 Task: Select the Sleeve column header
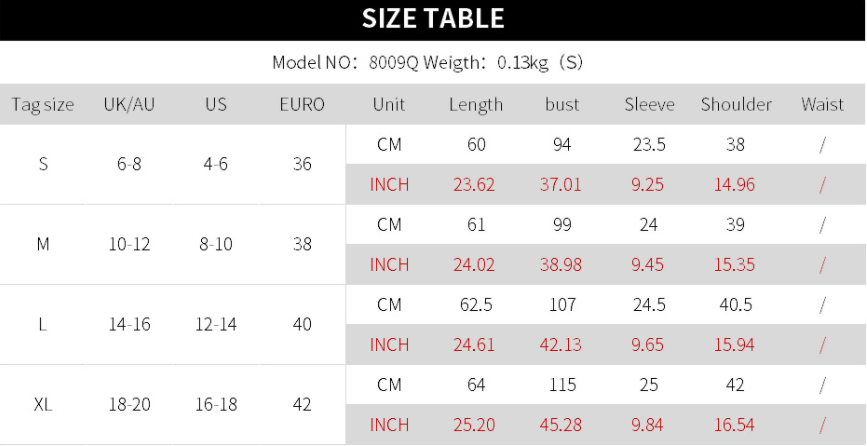[x=650, y=104]
